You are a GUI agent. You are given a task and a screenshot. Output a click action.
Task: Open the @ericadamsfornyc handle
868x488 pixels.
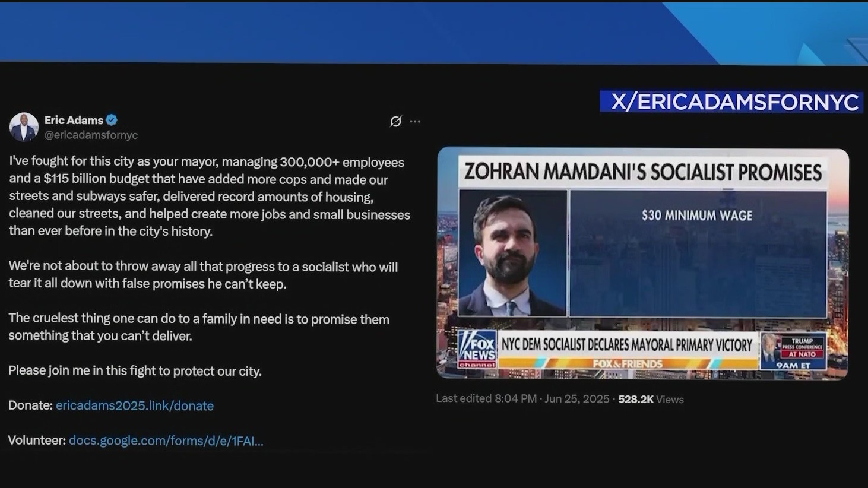91,135
